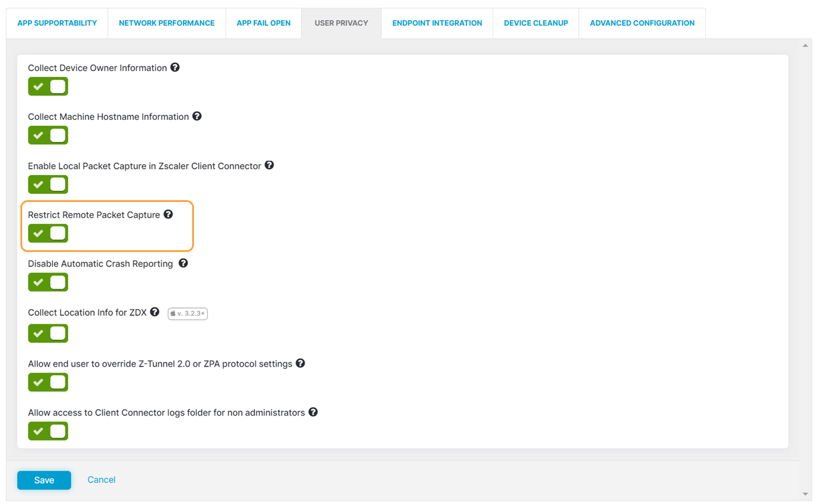Click the Cancel link
The image size is (816, 504).
(101, 480)
